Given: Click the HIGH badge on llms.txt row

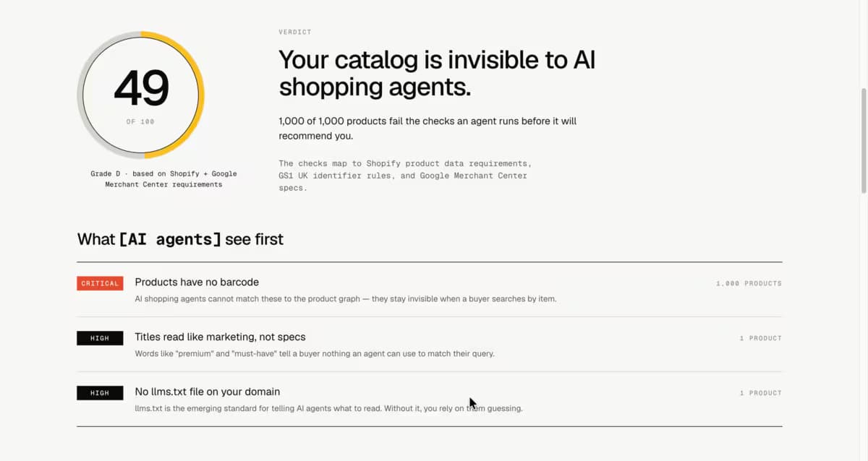Looking at the screenshot, I should point(99,392).
